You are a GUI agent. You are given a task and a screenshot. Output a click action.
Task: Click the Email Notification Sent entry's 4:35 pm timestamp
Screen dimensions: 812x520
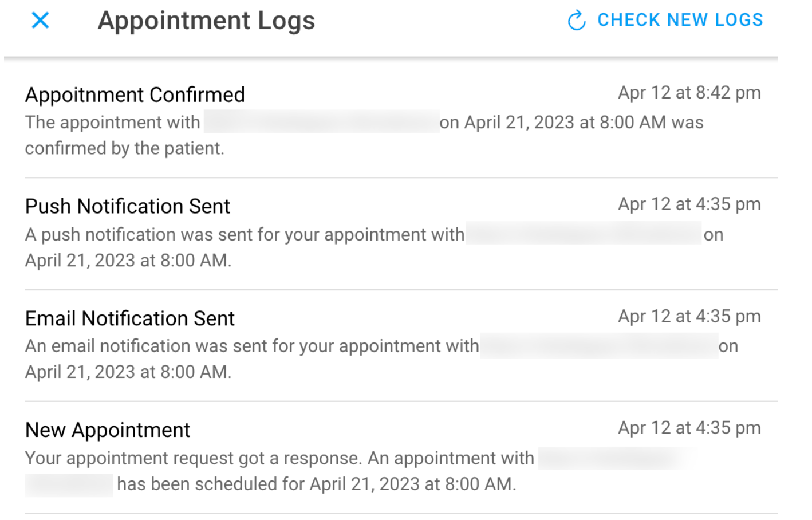(x=689, y=316)
